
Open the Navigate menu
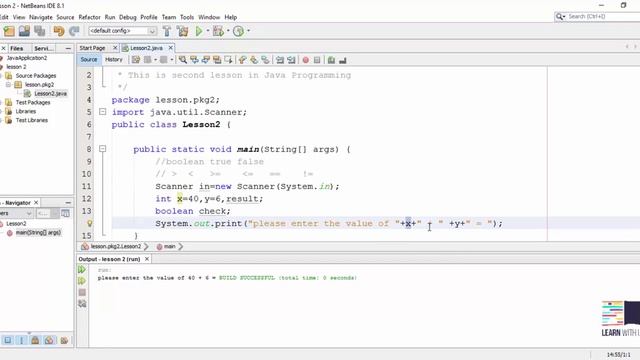[41, 17]
